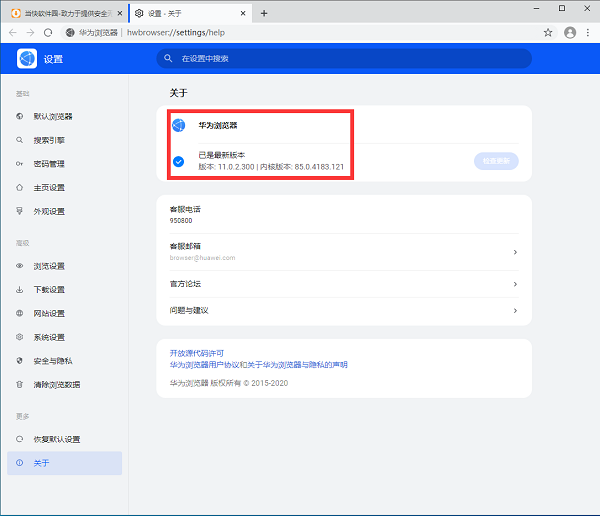Click the blue checkmark up-to-date icon
600x516 pixels.
pos(178,162)
